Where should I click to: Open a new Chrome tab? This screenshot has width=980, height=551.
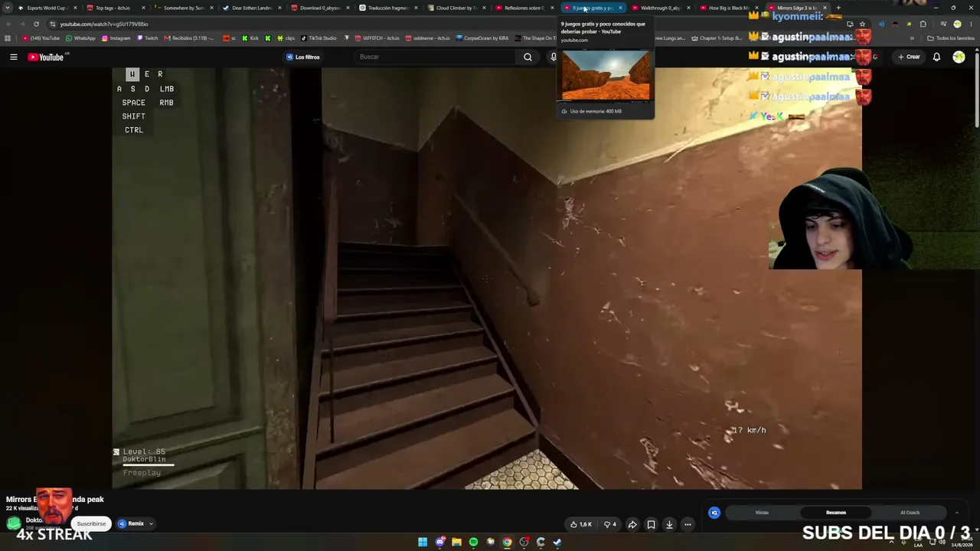(838, 8)
